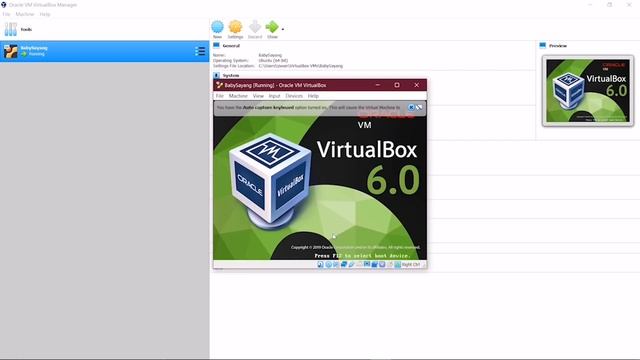Minimize the BabySayang VM window

(378, 85)
